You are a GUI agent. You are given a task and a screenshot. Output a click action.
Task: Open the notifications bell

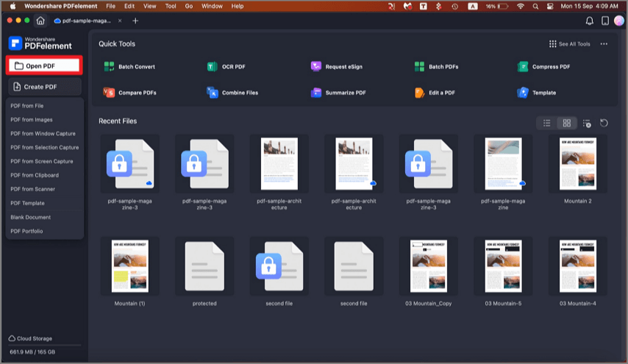(x=590, y=21)
